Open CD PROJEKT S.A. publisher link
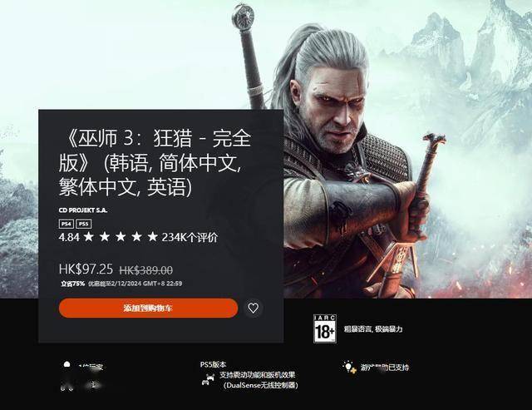532x410 pixels. (x=83, y=210)
